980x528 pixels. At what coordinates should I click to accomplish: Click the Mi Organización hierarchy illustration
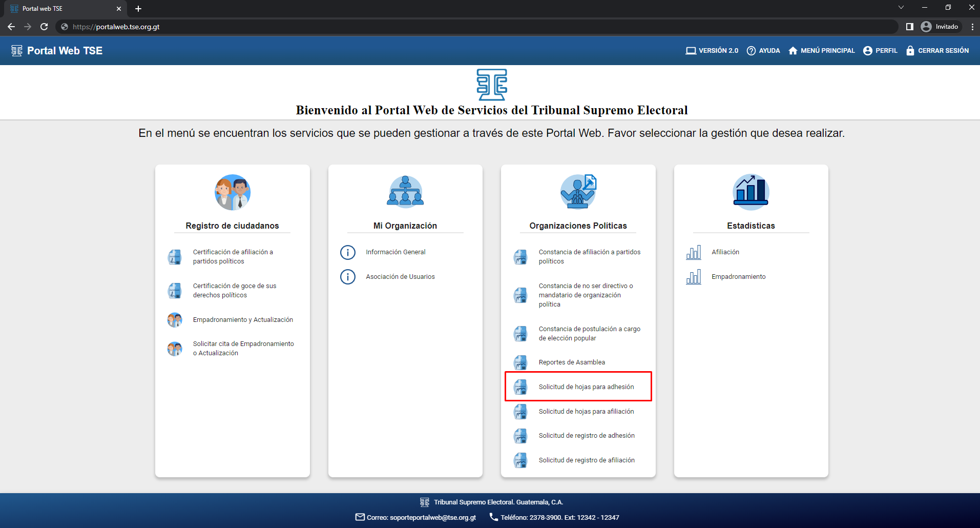point(405,192)
